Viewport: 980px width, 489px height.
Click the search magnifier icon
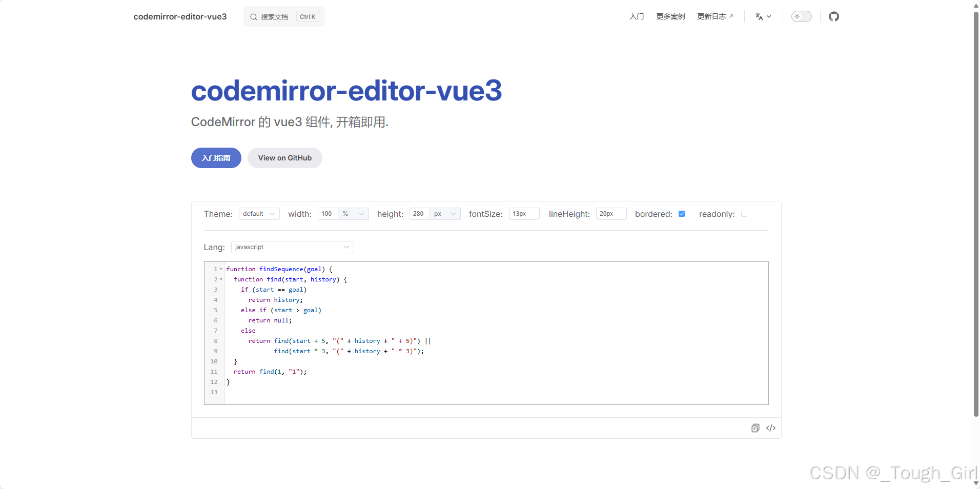(254, 16)
